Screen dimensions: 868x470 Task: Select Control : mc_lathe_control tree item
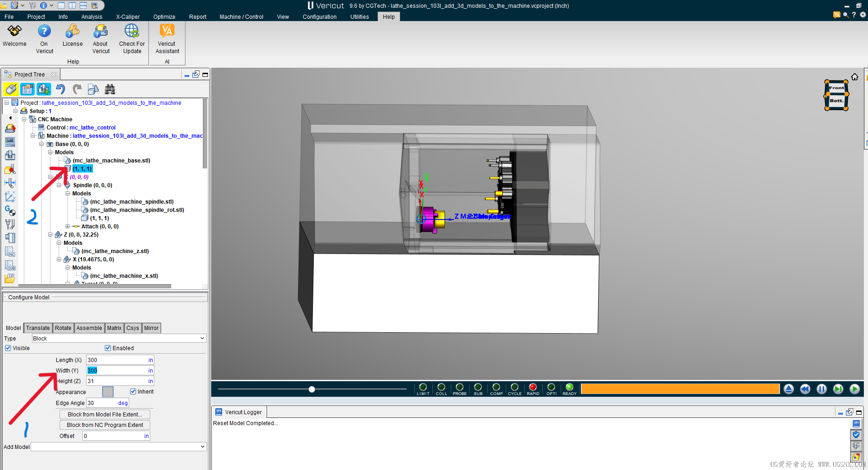(81, 128)
